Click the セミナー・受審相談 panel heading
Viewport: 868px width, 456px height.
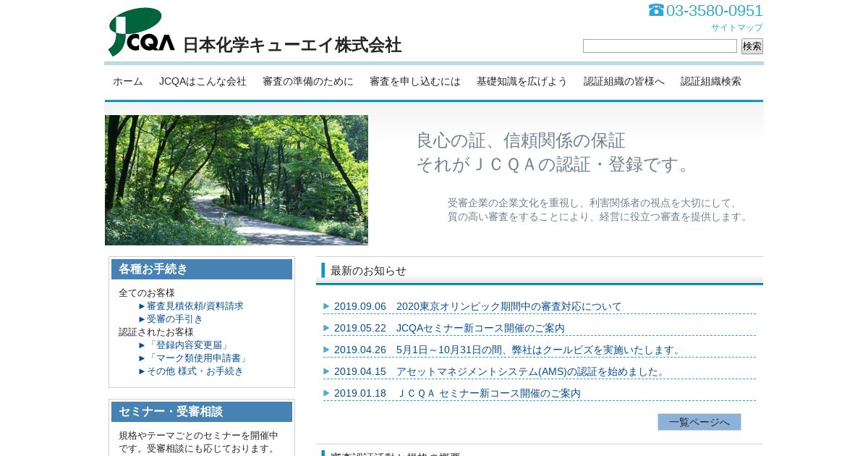(x=202, y=412)
